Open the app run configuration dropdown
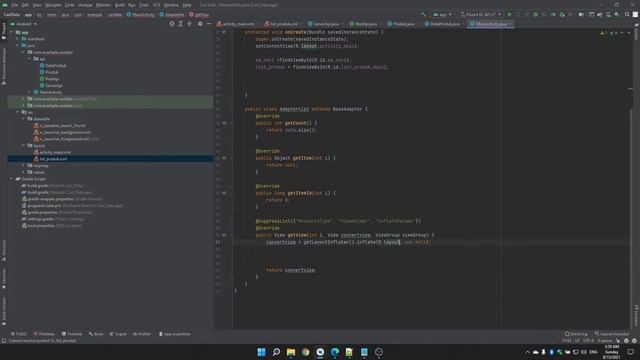Viewport: 640px width, 360px height. [x=442, y=14]
